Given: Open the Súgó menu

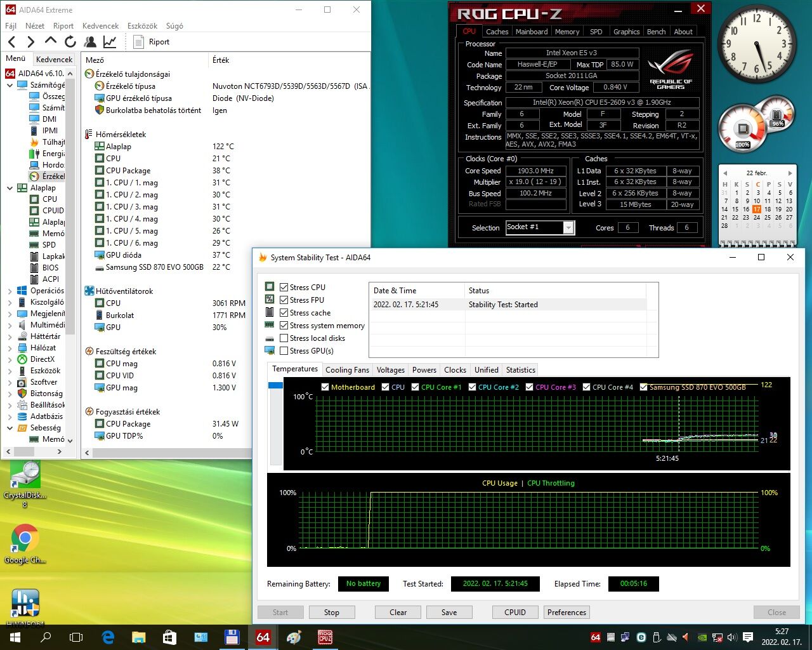Looking at the screenshot, I should pyautogui.click(x=174, y=26).
